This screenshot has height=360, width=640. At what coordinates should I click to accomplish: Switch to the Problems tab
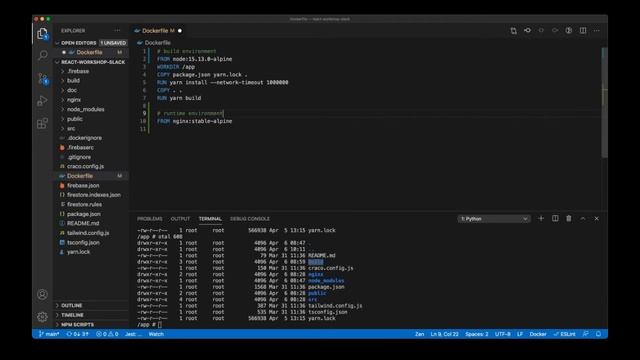coord(149,219)
